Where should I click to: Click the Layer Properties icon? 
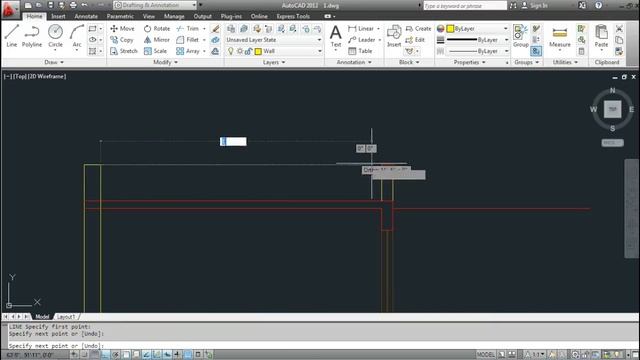[x=231, y=29]
